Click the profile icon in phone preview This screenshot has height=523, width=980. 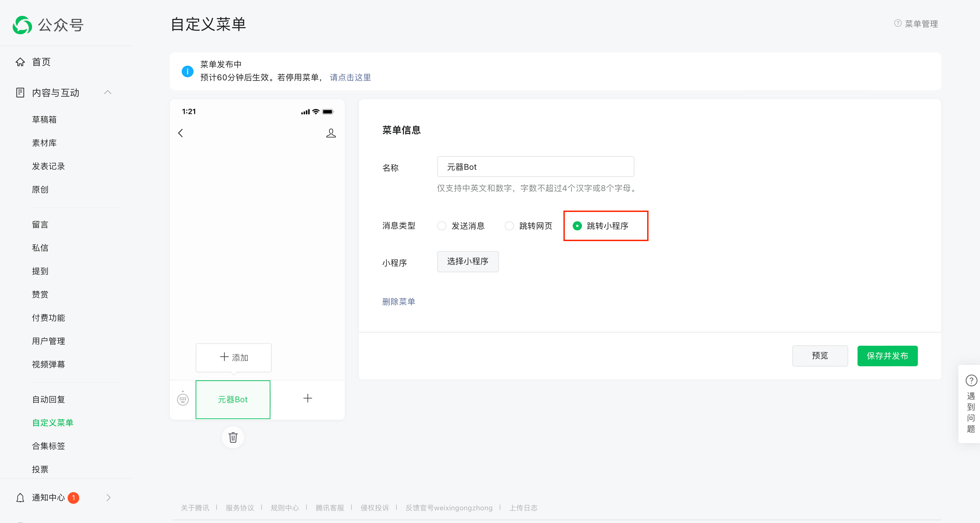[331, 133]
